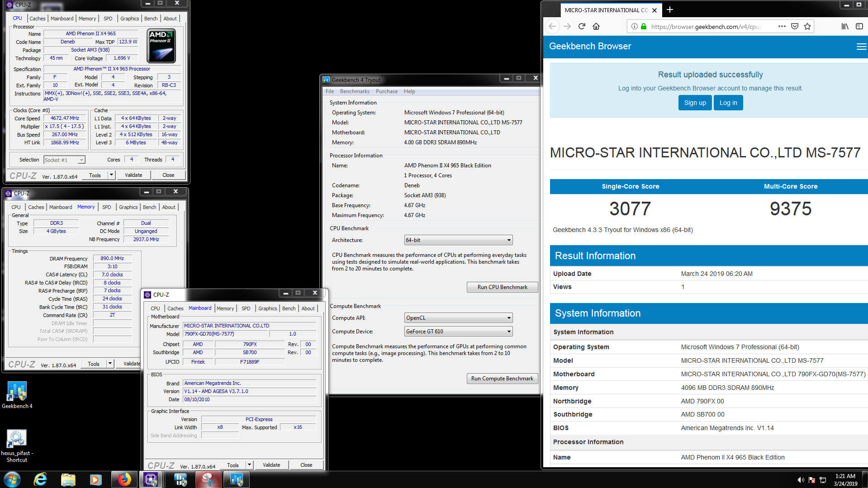Open Geekbench Benchmarks menu
This screenshot has width=868, height=488.
tap(355, 91)
